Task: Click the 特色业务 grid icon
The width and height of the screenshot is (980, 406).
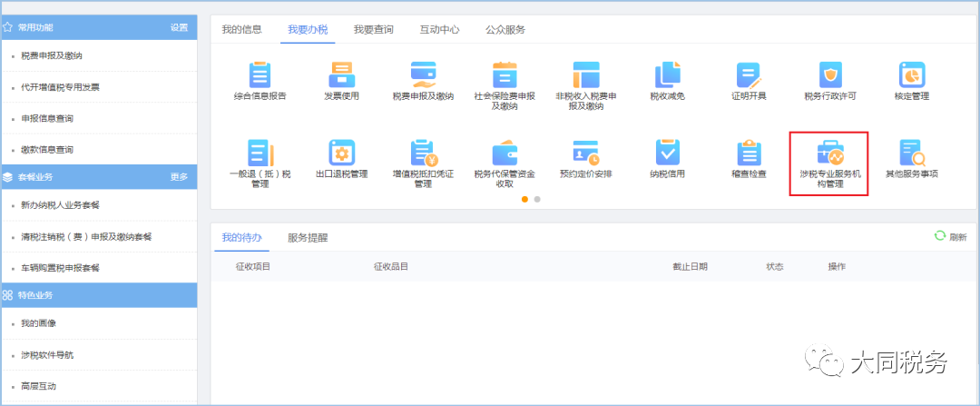Action: click(x=7, y=294)
